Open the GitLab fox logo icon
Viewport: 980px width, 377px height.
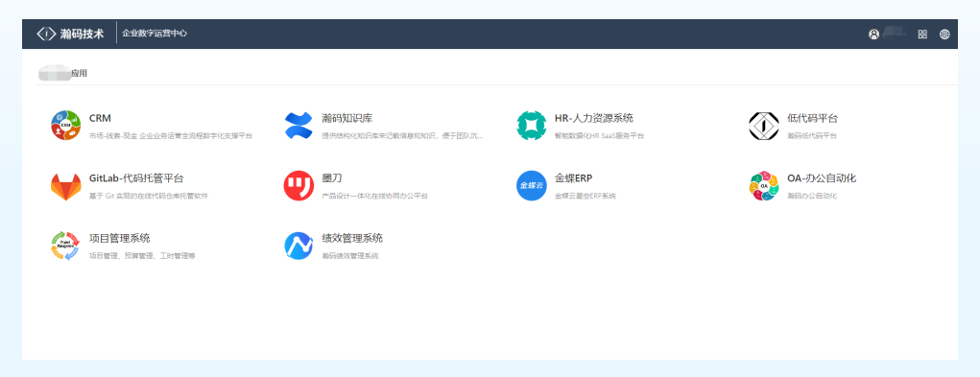65,186
